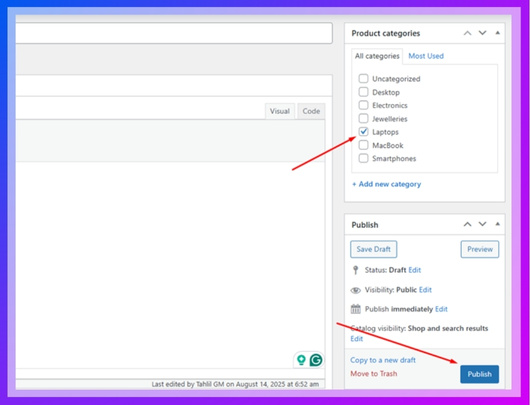
Task: Click the green lightbulb suggestion icon
Action: pos(301,360)
